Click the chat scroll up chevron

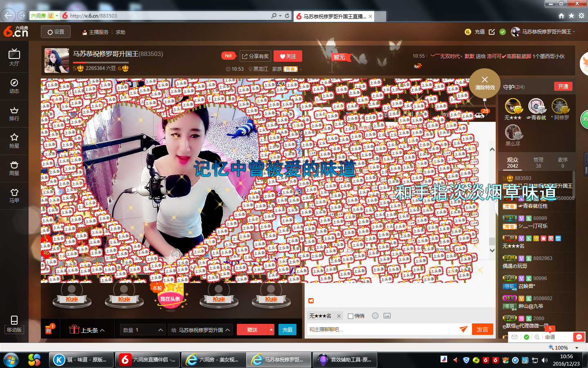click(x=492, y=150)
